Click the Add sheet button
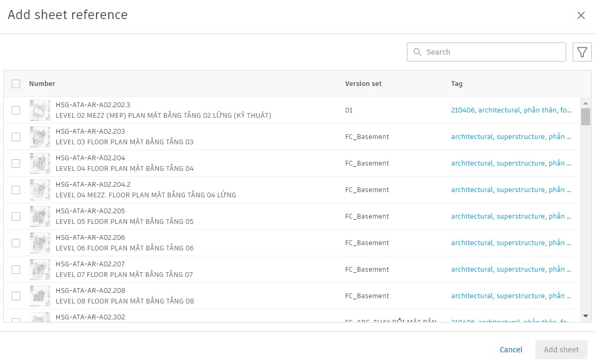This screenshot has height=364, width=596. click(561, 350)
